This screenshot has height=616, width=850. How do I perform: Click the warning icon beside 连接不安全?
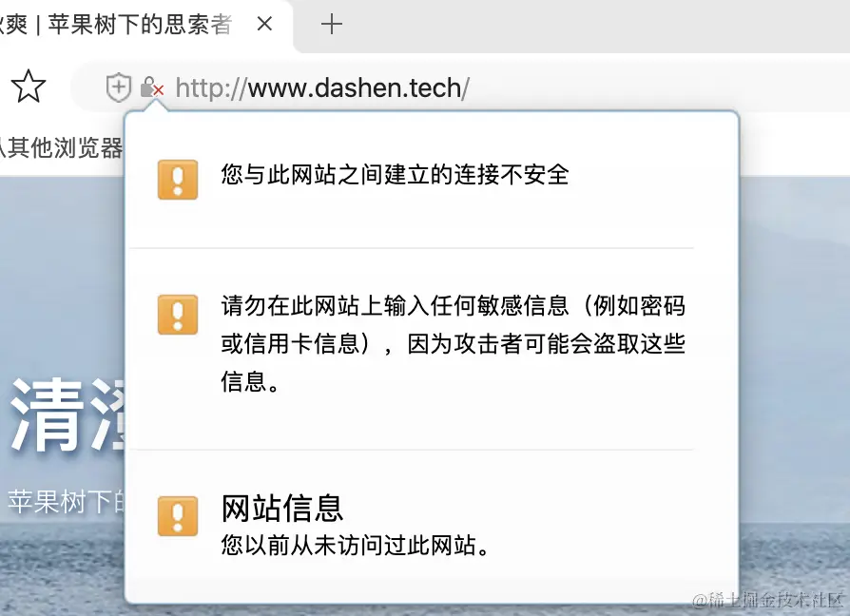pos(178,180)
